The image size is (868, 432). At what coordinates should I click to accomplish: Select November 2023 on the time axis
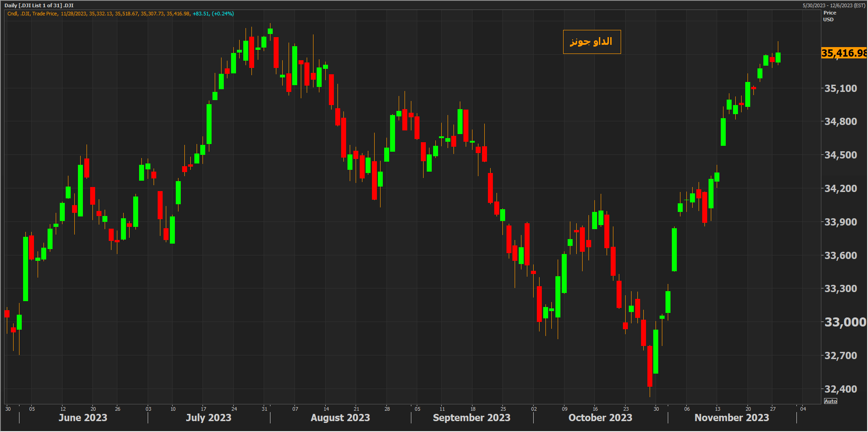(731, 418)
